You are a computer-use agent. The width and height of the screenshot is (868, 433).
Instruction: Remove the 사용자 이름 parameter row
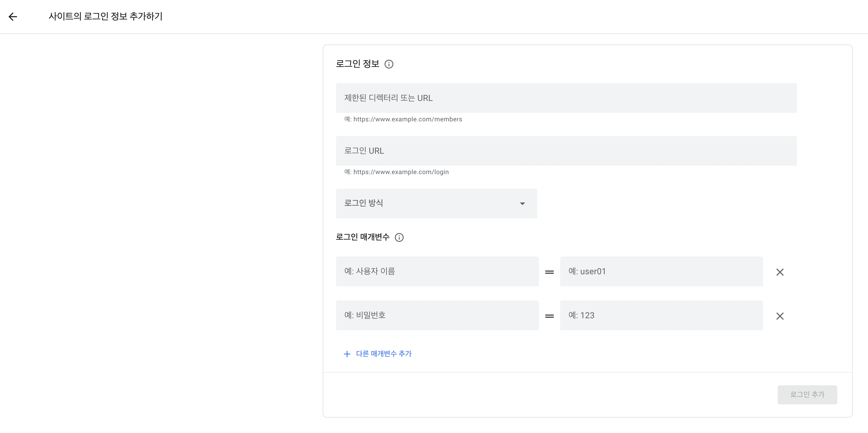780,272
